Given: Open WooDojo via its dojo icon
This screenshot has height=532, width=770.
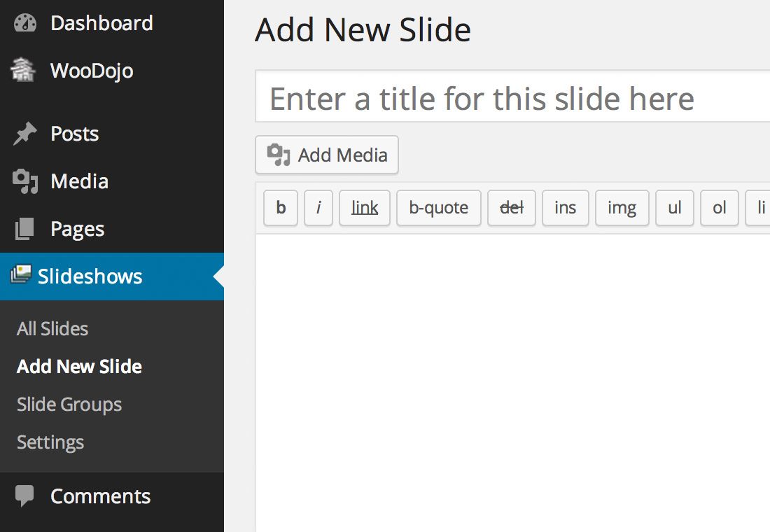Looking at the screenshot, I should (x=23, y=69).
